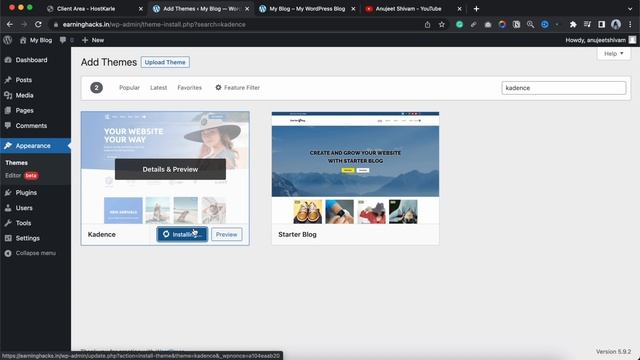640x360 pixels.
Task: Click the WordPress logo in admin bar
Action: click(x=8, y=40)
